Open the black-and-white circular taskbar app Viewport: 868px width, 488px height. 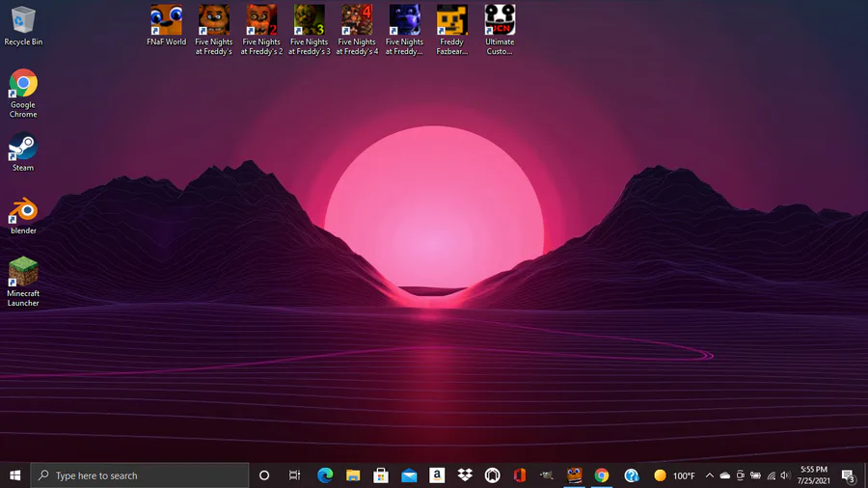coord(492,475)
